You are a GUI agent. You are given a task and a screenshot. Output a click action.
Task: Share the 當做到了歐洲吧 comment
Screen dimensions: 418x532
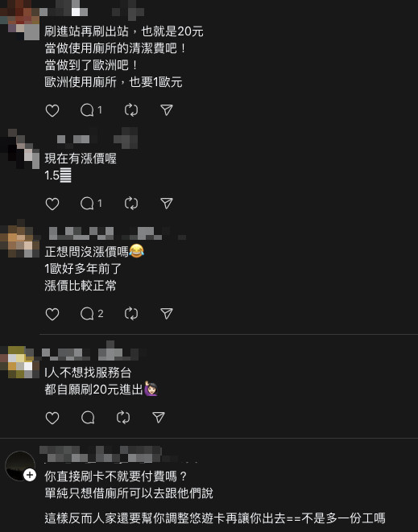[x=167, y=110]
